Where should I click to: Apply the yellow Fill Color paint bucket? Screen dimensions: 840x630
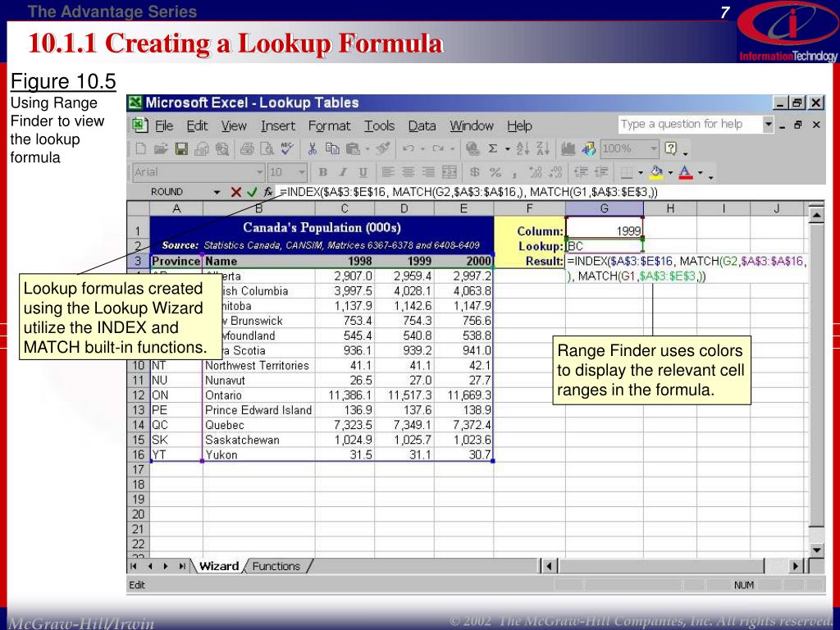click(x=656, y=172)
